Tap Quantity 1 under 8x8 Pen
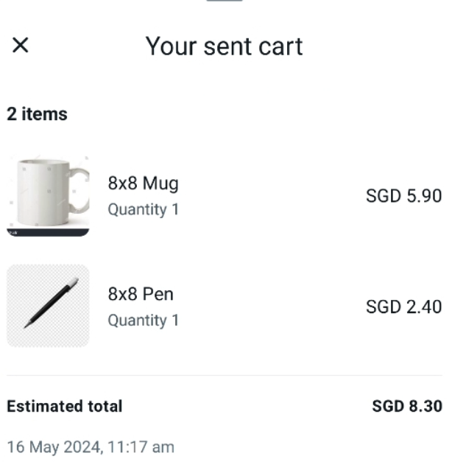This screenshot has height=476, width=452. (x=143, y=321)
